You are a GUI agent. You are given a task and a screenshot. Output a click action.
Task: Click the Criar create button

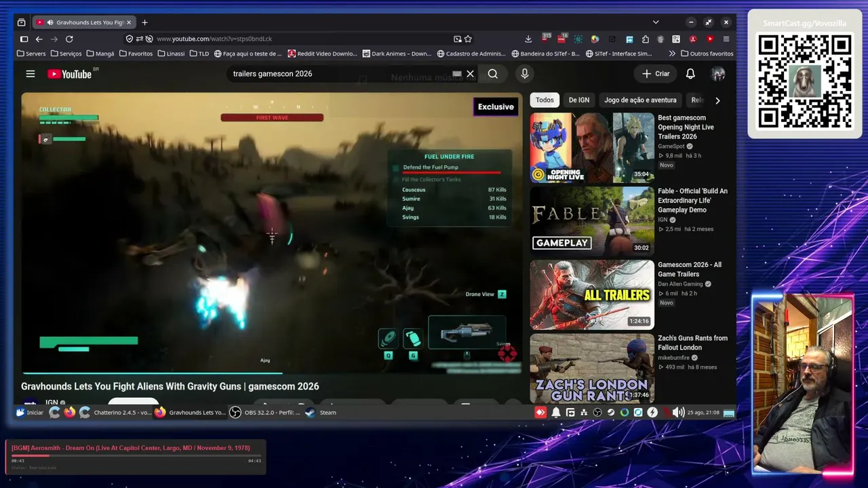click(x=656, y=74)
